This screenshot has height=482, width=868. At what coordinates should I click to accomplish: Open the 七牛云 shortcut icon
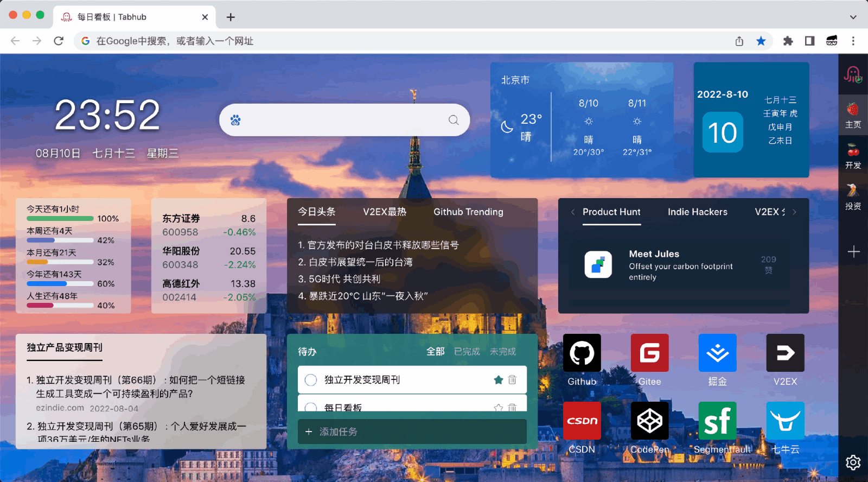pyautogui.click(x=785, y=421)
